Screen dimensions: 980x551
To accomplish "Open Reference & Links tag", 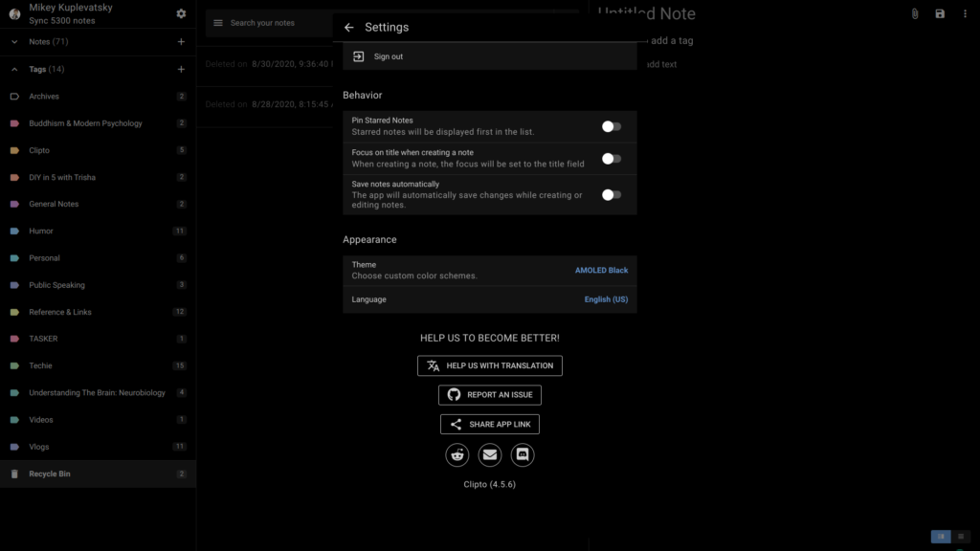I will click(x=99, y=312).
